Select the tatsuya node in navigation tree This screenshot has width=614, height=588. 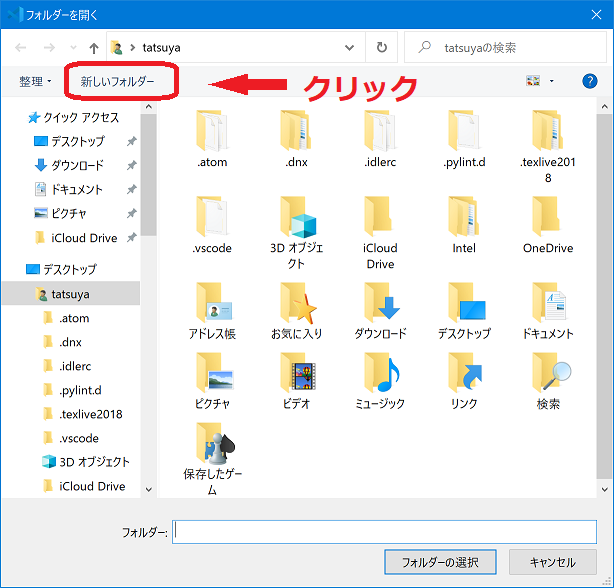(71, 293)
